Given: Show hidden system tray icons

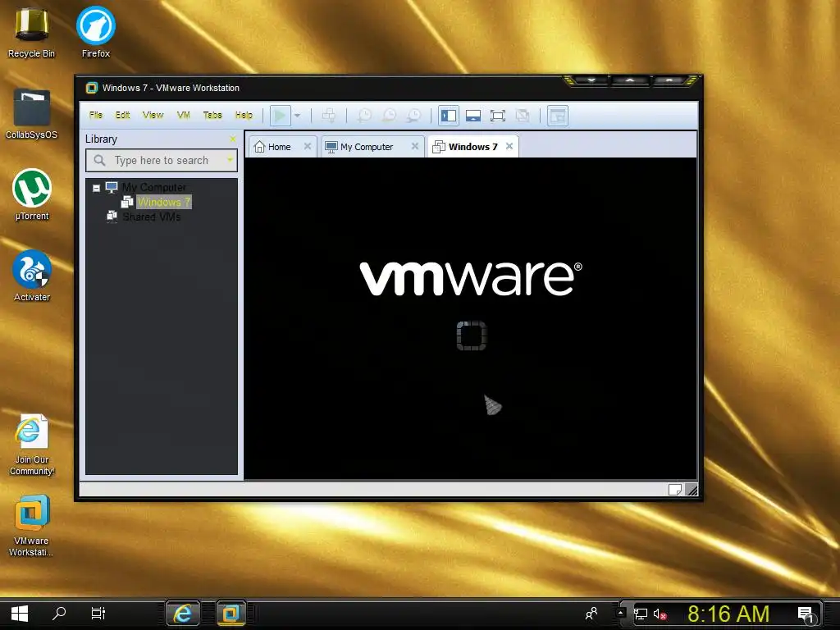Looking at the screenshot, I should click(620, 612).
